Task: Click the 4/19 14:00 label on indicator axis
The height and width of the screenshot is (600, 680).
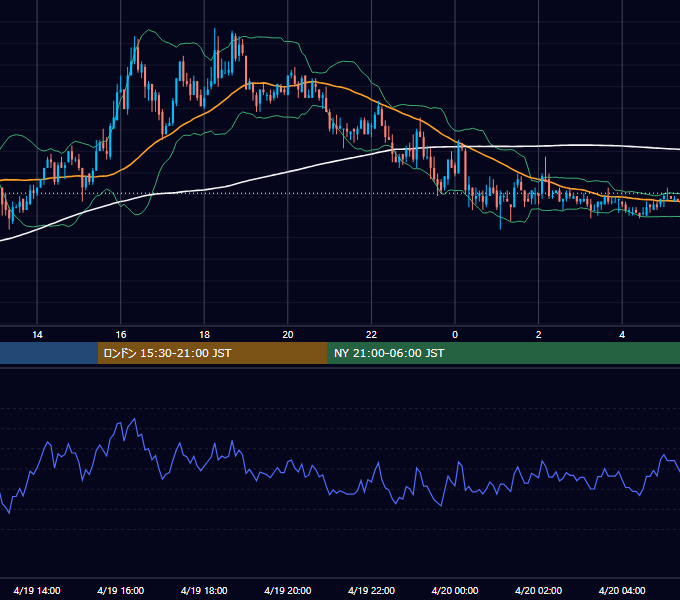Action: click(37, 590)
